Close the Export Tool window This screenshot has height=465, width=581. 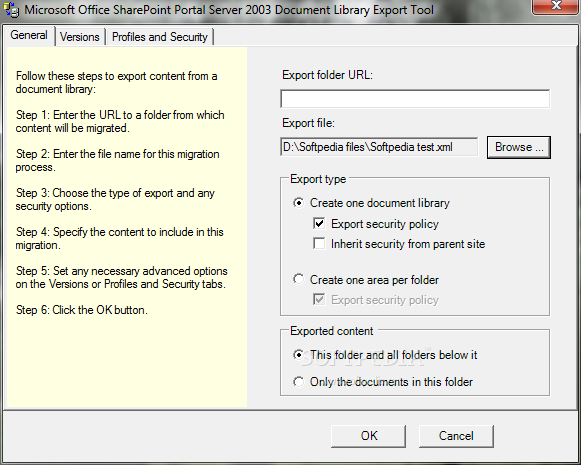pos(555,6)
